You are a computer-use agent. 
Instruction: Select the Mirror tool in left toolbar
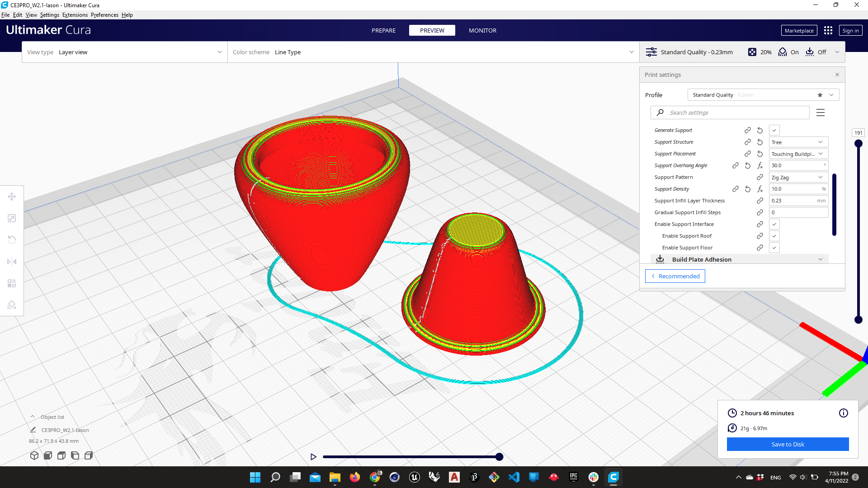click(12, 262)
